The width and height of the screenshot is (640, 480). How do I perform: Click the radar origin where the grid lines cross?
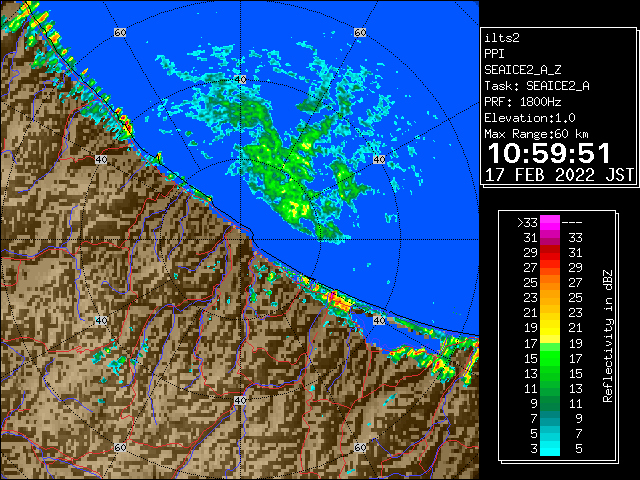[x=240, y=240]
